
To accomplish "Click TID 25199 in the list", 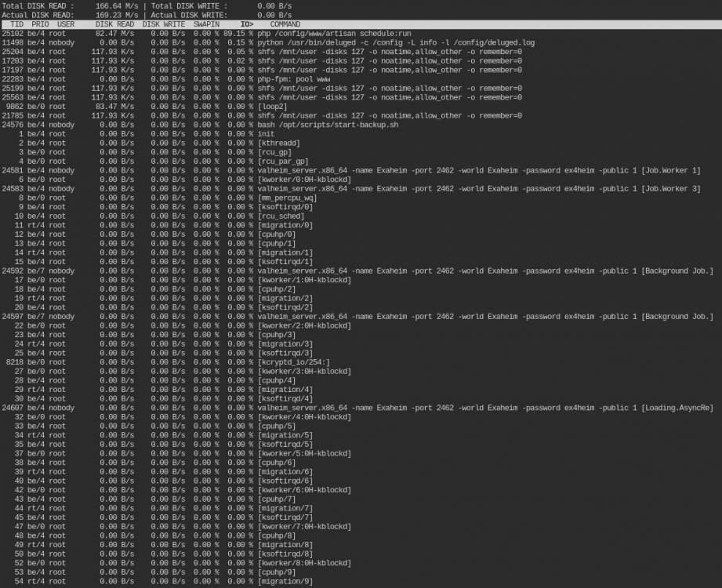I will 13,89.
